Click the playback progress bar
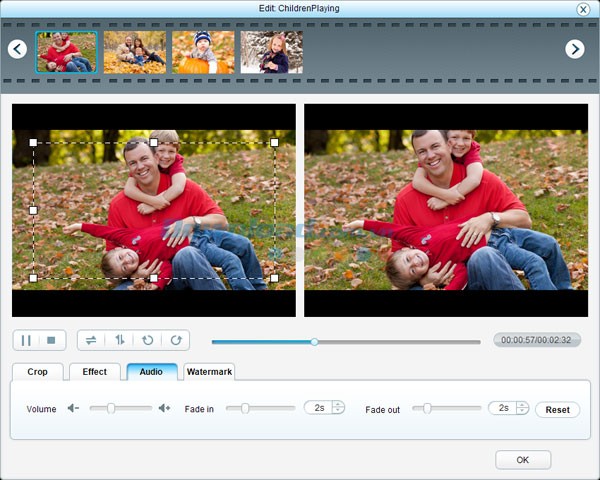 [x=400, y=341]
